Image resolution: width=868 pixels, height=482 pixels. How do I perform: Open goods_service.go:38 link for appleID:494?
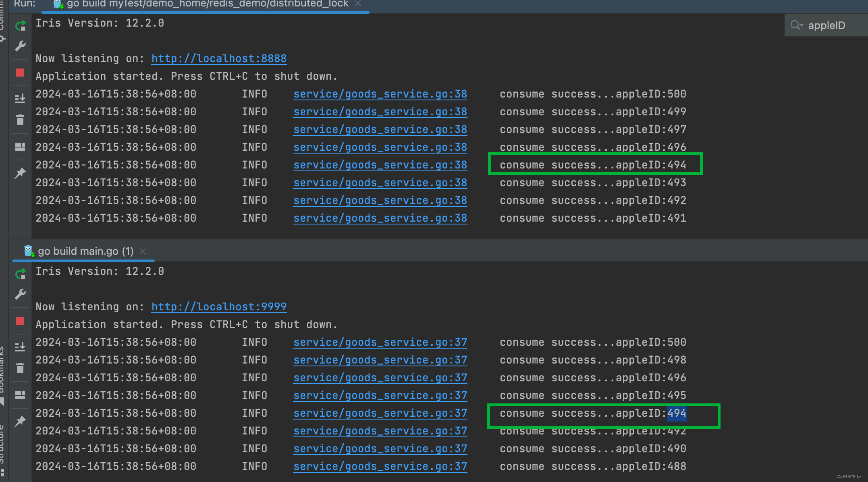click(380, 165)
